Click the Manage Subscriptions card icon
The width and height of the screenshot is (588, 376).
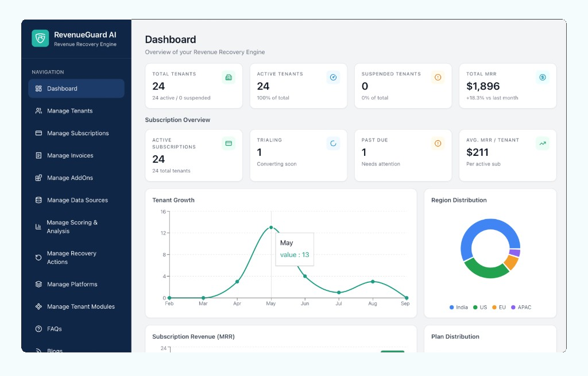click(x=38, y=133)
